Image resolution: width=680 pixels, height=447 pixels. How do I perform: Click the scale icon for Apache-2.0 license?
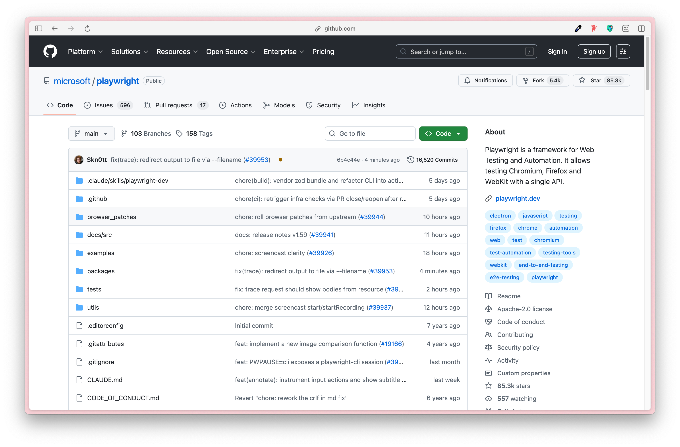pos(488,309)
